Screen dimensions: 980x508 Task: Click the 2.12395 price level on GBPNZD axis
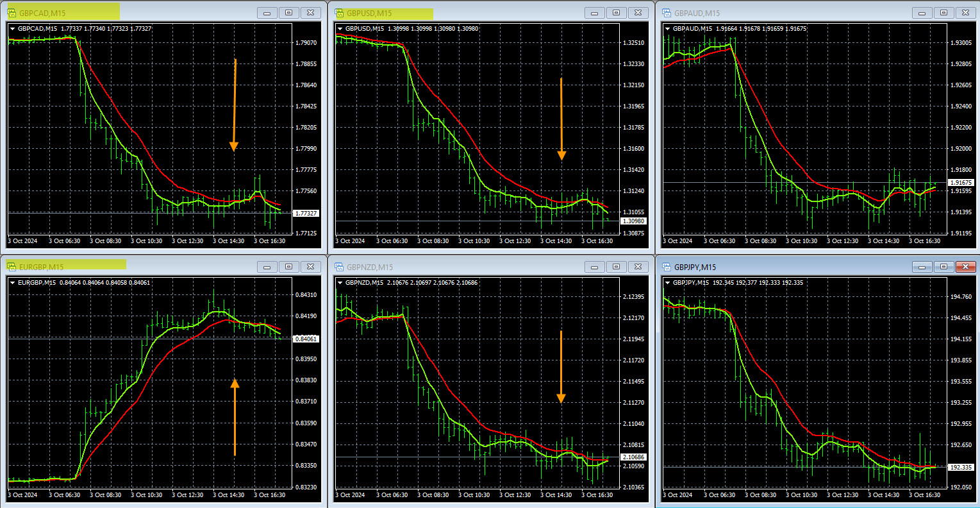635,297
